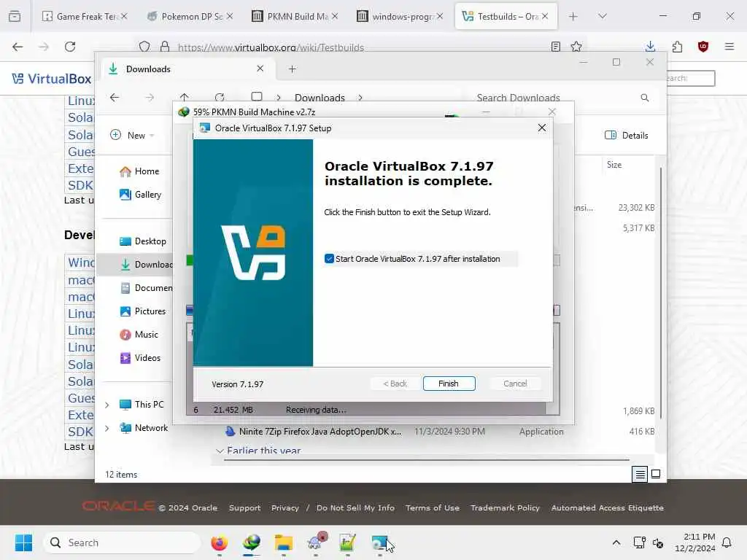Collapse Earlier this year group
Screen dimensions: 747x560
(220, 451)
